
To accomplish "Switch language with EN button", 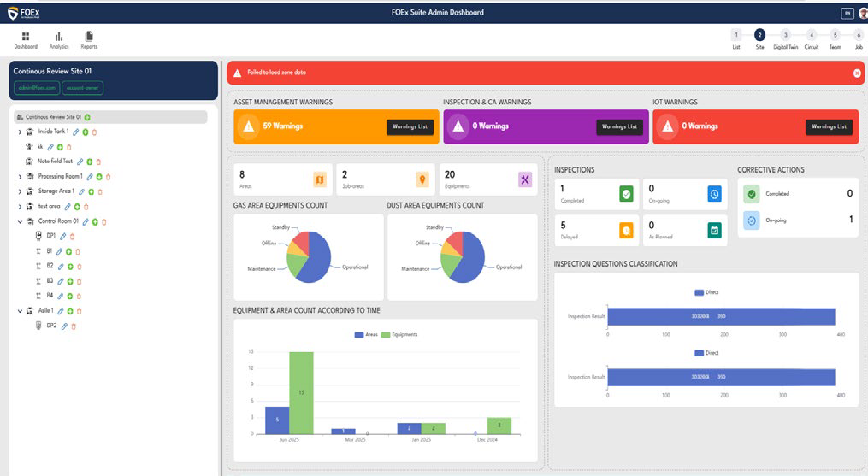I will coord(847,14).
